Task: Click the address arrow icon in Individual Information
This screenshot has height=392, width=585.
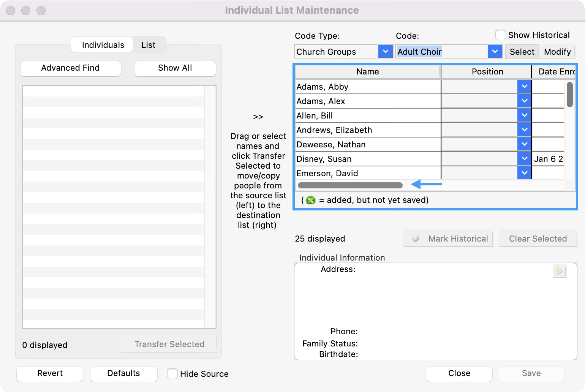Action: [x=560, y=271]
